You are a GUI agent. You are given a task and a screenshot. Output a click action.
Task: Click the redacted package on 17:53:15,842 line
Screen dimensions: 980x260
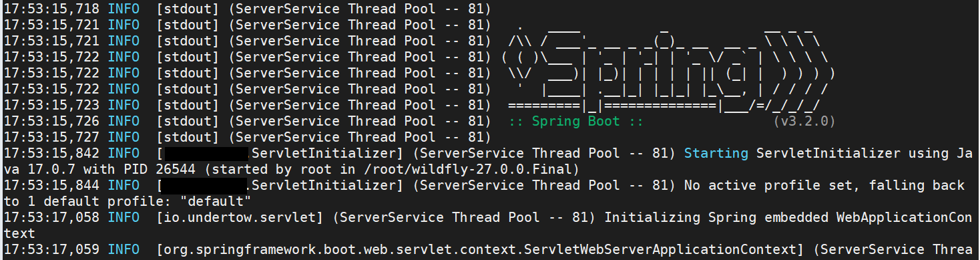[206, 154]
